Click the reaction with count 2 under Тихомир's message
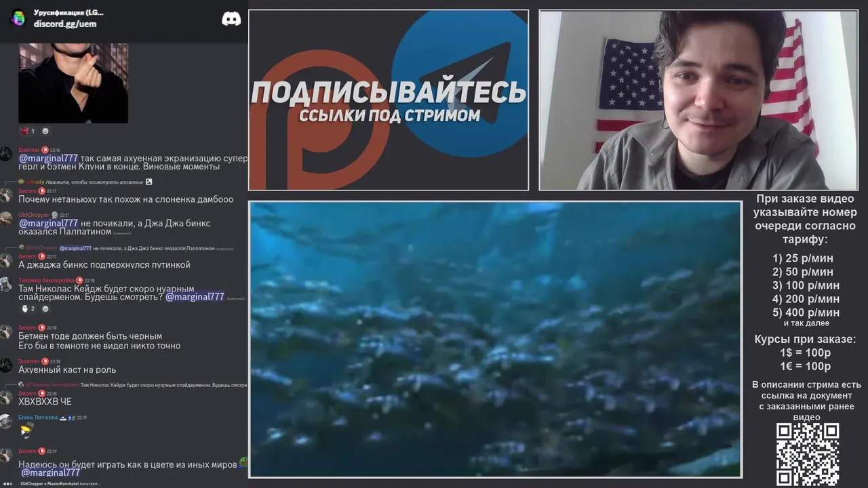This screenshot has height=488, width=868. tap(28, 308)
